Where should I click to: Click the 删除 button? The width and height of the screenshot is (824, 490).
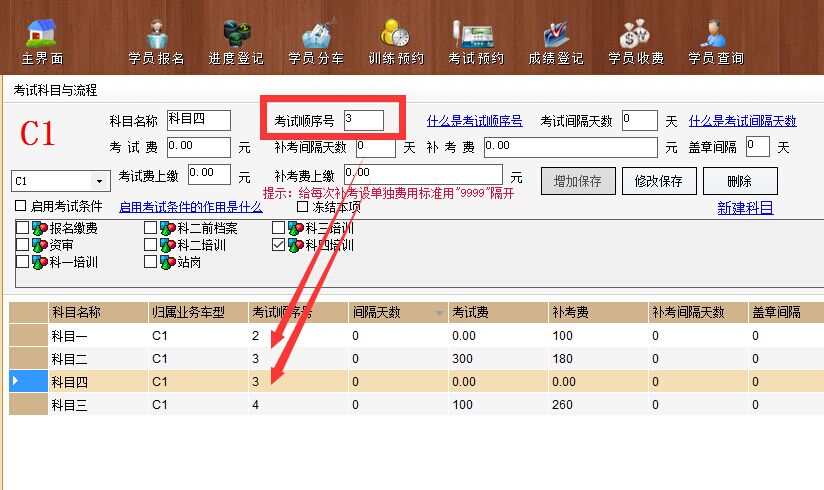click(x=740, y=181)
